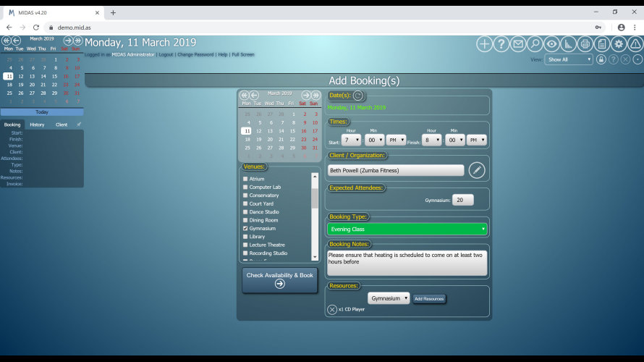Go to next month in booking calendar
This screenshot has height=362, width=644.
(x=306, y=95)
